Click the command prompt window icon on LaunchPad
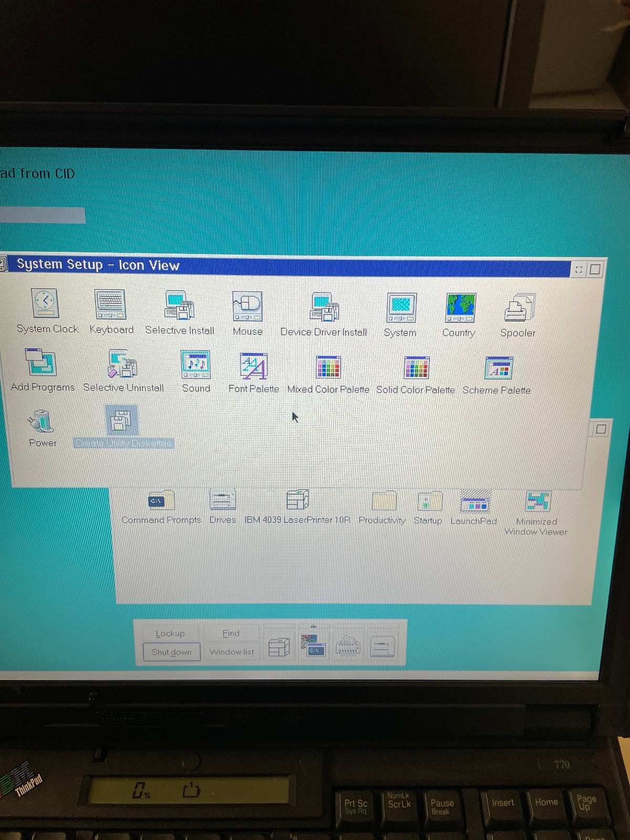 (313, 646)
